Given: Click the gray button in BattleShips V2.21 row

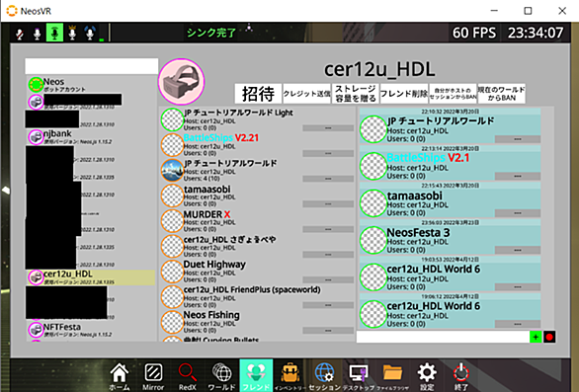Looking at the screenshot, I should tap(328, 153).
